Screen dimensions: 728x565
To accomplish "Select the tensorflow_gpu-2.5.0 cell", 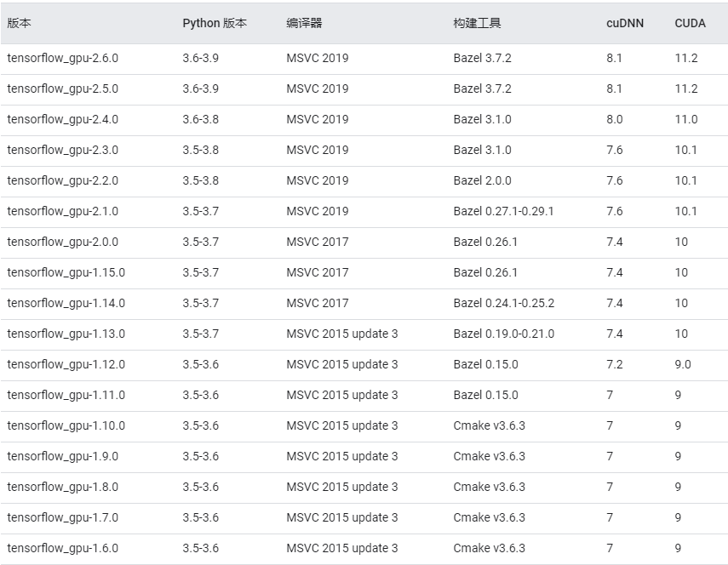I will (x=63, y=89).
